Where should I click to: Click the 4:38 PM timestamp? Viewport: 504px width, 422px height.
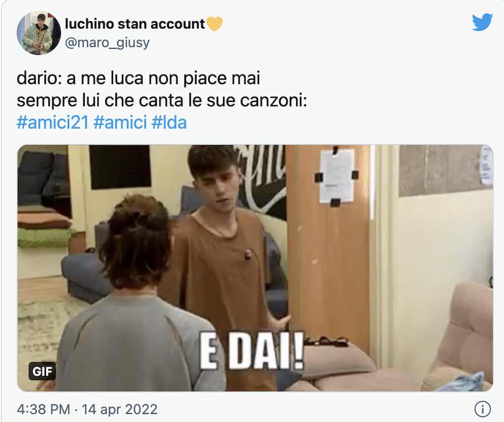43,409
